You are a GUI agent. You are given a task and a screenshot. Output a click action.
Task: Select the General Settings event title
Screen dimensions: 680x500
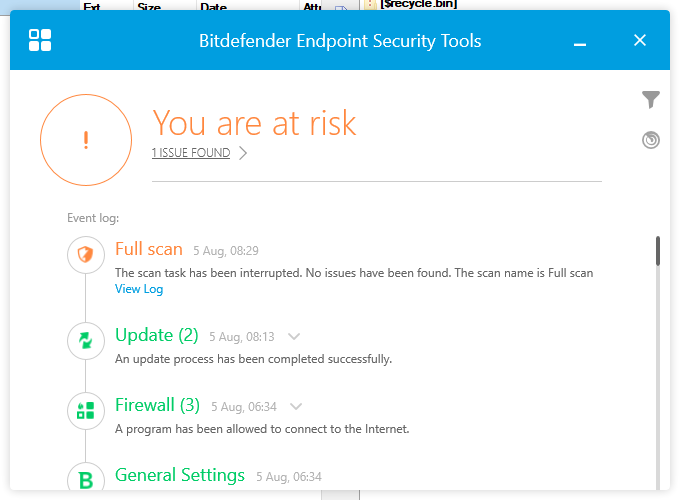tap(180, 475)
